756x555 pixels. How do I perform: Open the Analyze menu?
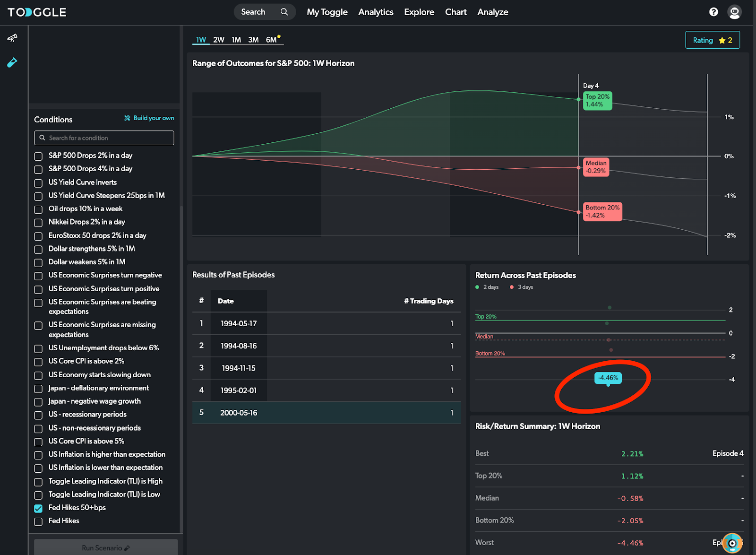pos(493,12)
